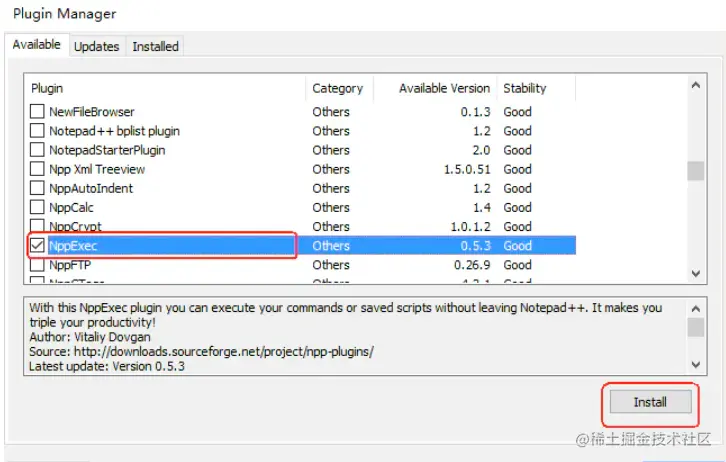Click version 0.5.3 in NppExec row
Image resolution: width=726 pixels, height=462 pixels.
pos(476,246)
